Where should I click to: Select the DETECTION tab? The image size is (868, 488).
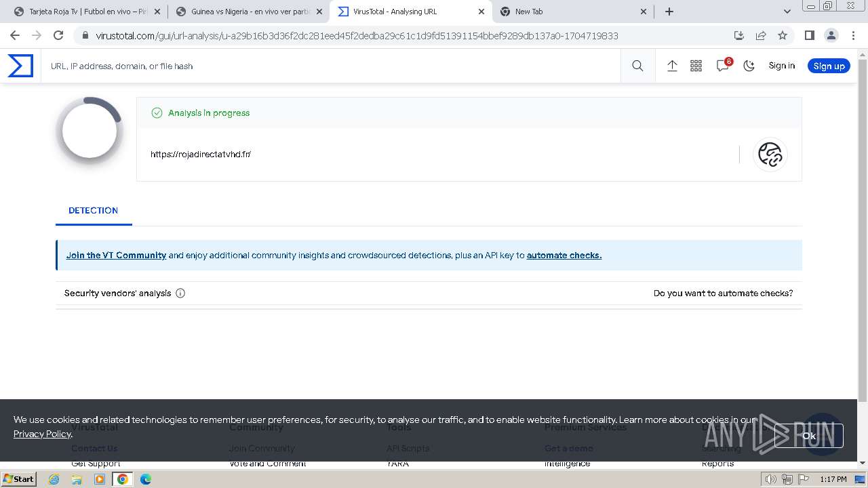(x=94, y=210)
